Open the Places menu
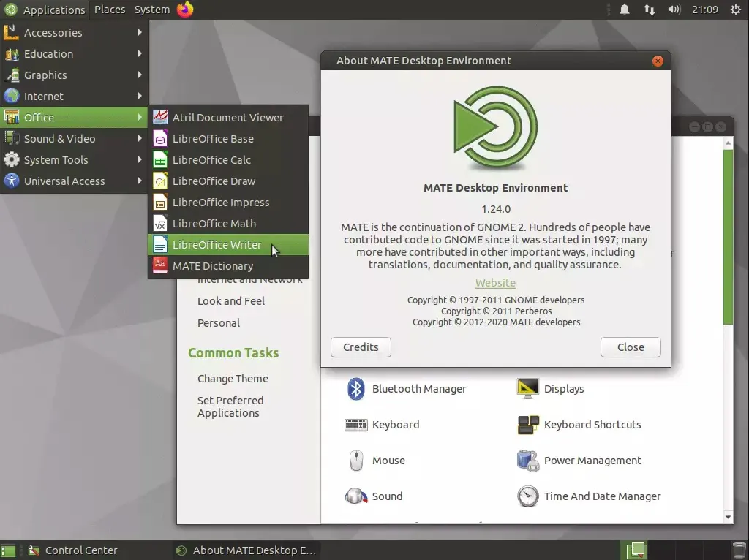This screenshot has width=749, height=560. pyautogui.click(x=110, y=10)
